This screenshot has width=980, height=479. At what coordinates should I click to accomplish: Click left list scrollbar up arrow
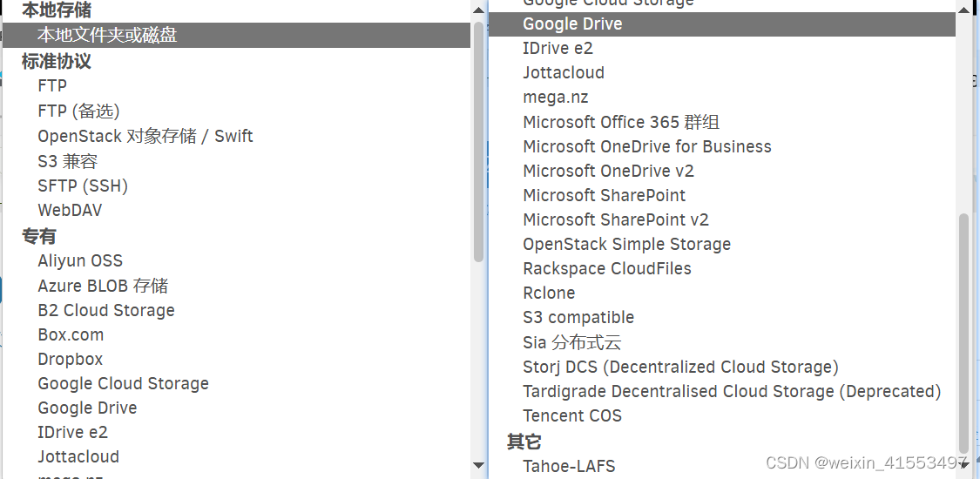[479, 10]
